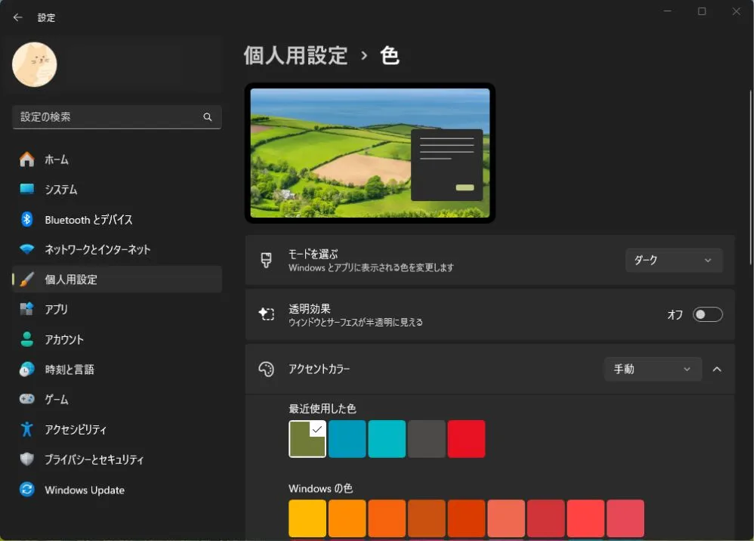Open Bluetooth とデバイス settings
This screenshot has width=756, height=541.
(x=116, y=219)
